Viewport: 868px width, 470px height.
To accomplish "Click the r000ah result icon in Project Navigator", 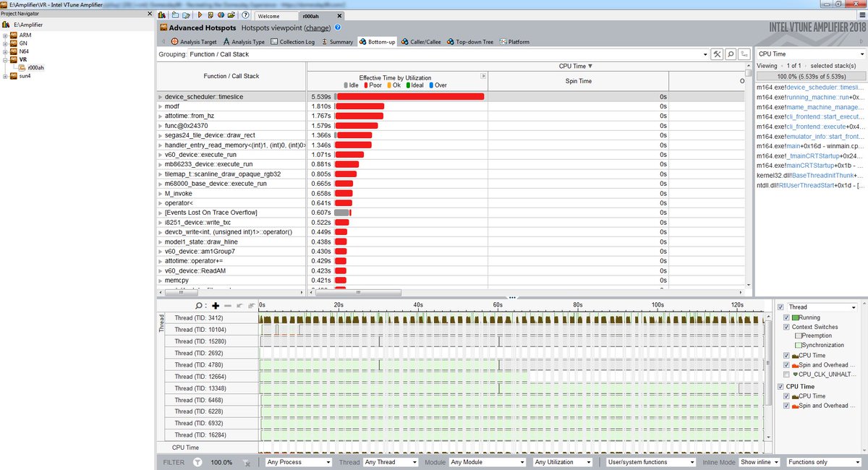I will [22, 67].
